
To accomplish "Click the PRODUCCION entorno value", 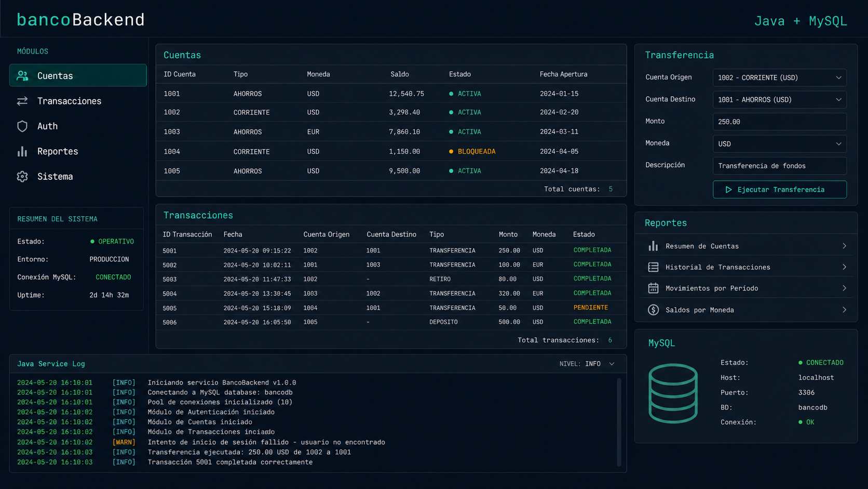I will 109,259.
